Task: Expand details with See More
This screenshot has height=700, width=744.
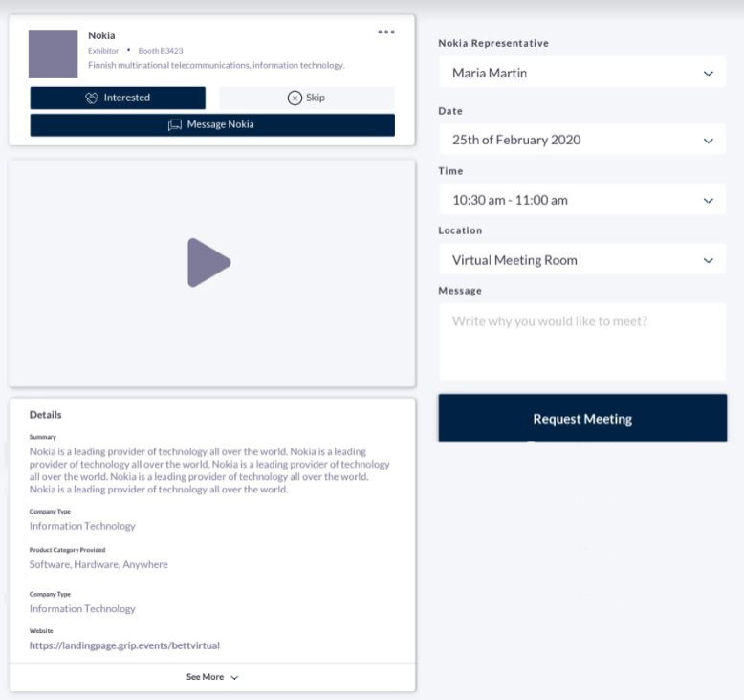Action: click(x=212, y=677)
